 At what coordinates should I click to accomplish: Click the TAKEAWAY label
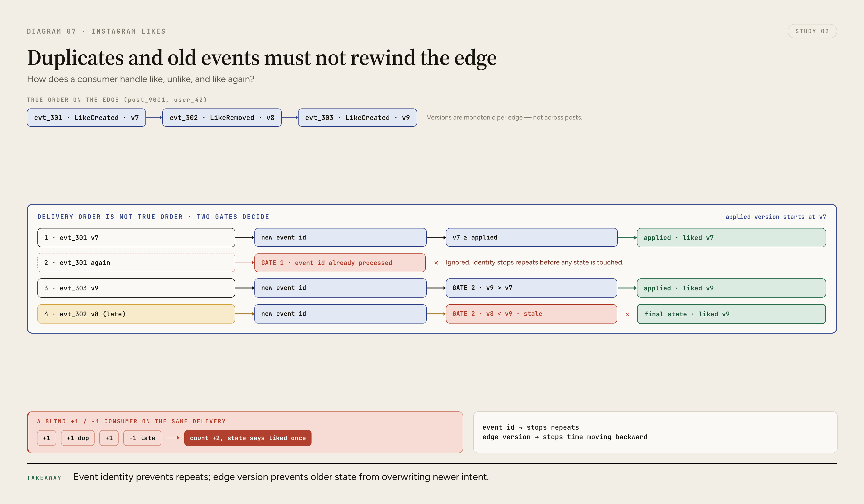[44, 478]
